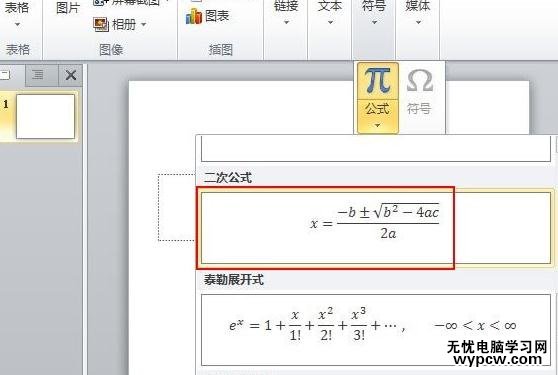Image resolution: width=558 pixels, height=375 pixels.
Task: Click the 泰勒展开式 heading text
Action: coord(234,280)
